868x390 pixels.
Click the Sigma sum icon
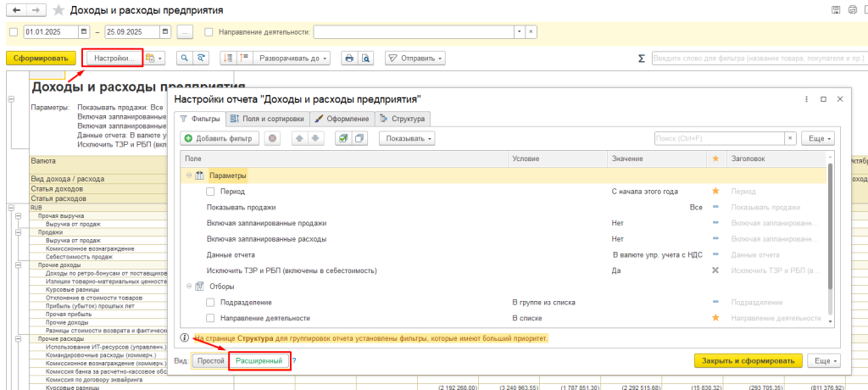[x=643, y=58]
